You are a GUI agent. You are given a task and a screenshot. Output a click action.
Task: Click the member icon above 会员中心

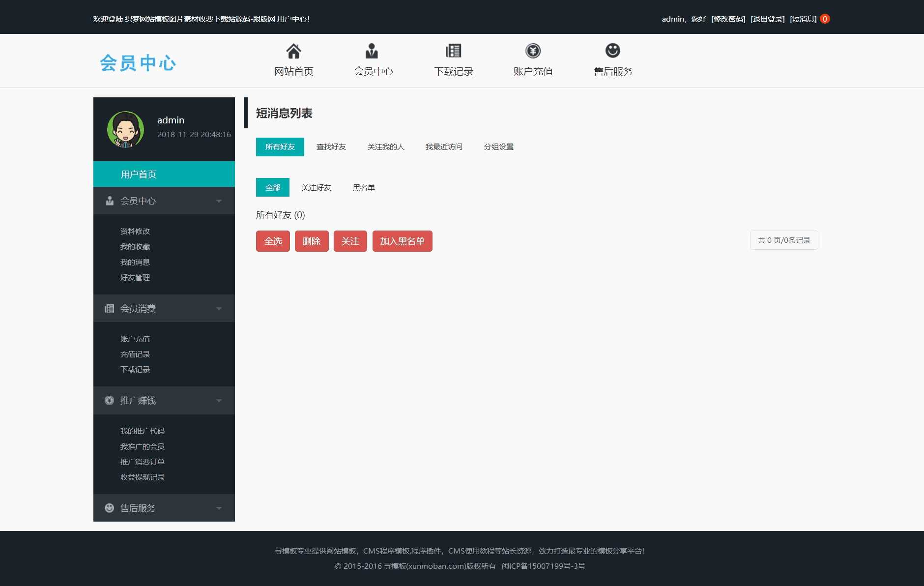tap(372, 51)
